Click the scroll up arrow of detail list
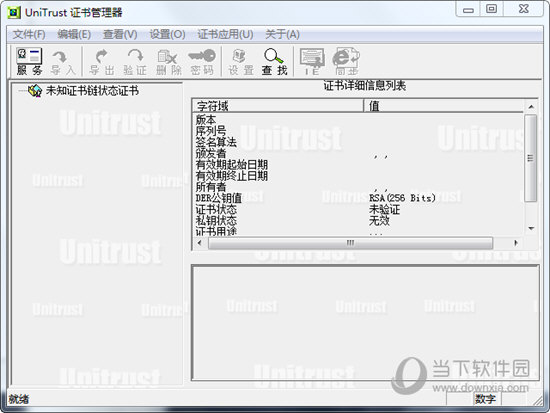Image resolution: width=550 pixels, height=413 pixels. (531, 106)
